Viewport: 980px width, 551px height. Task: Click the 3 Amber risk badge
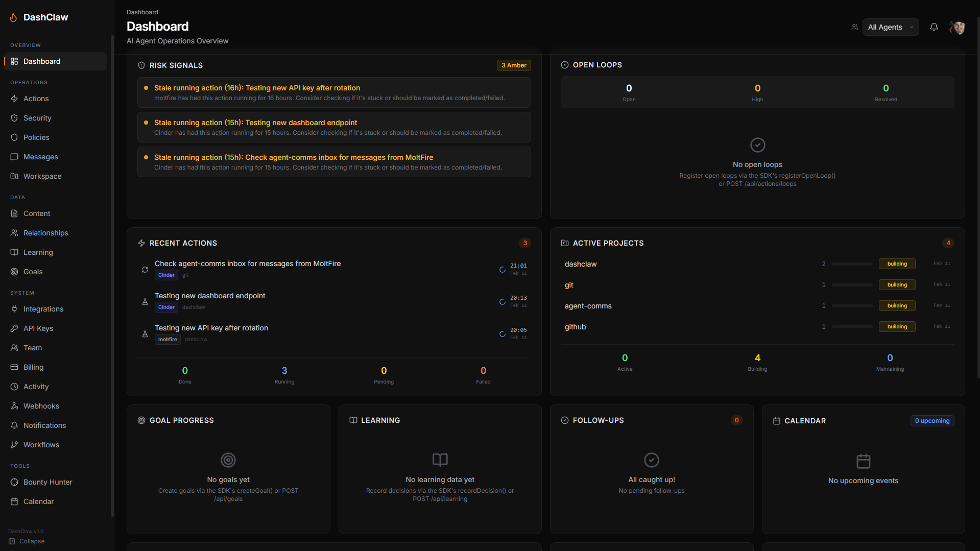pyautogui.click(x=513, y=65)
